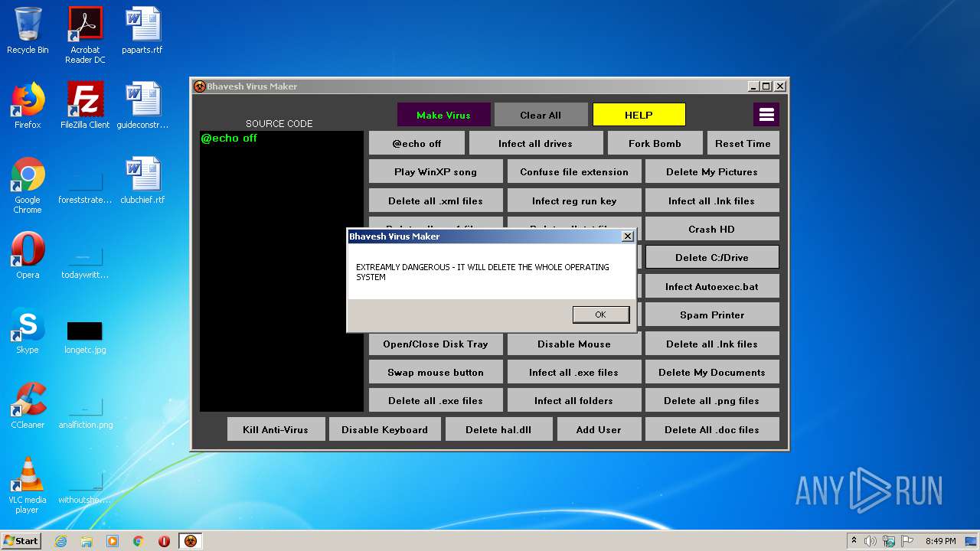This screenshot has width=980, height=551.
Task: Click Delete all .xml files button
Action: (x=436, y=201)
